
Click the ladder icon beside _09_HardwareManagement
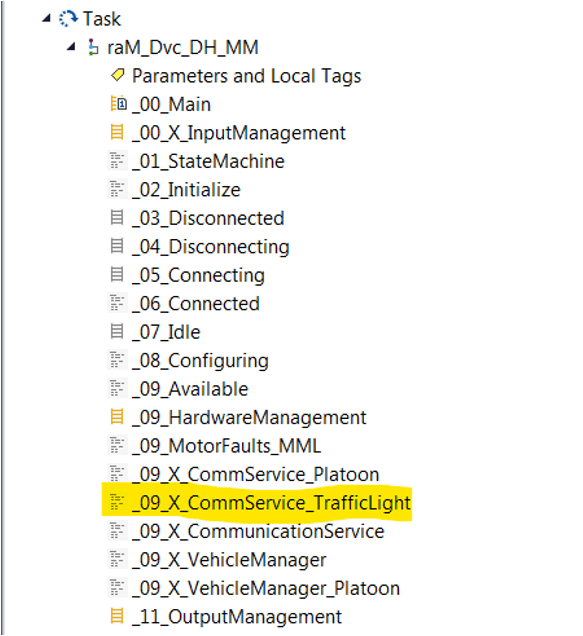click(x=117, y=417)
